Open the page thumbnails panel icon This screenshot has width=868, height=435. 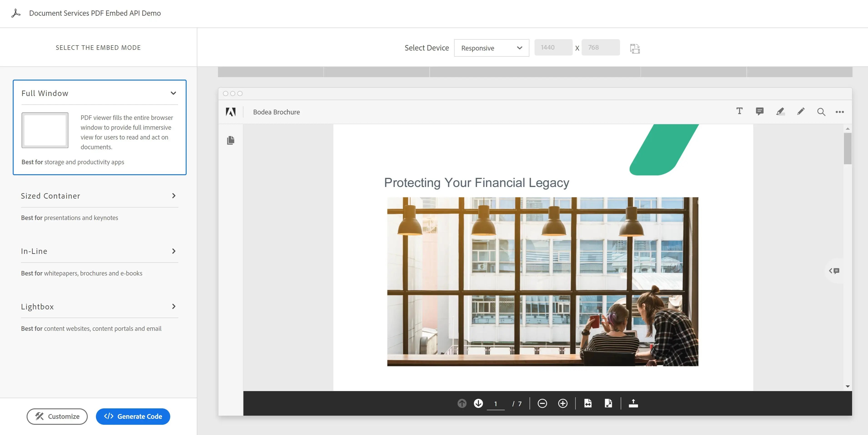[231, 140]
